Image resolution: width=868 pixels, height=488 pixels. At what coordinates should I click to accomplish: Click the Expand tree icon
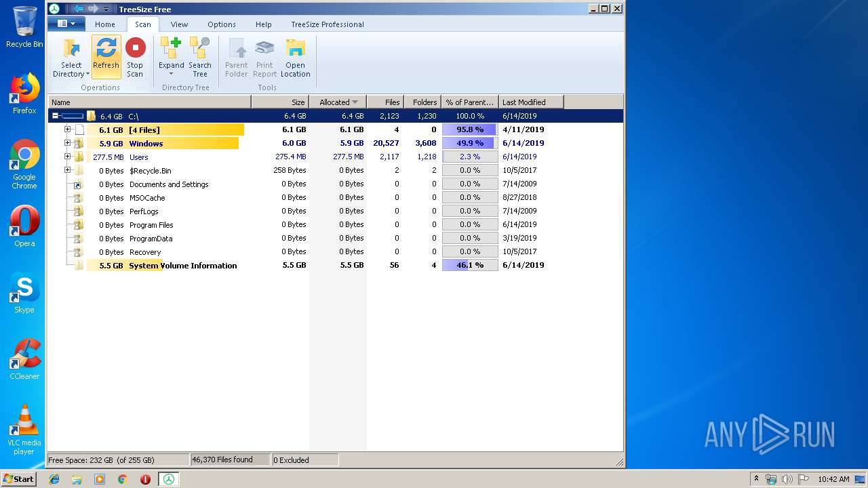coord(171,48)
